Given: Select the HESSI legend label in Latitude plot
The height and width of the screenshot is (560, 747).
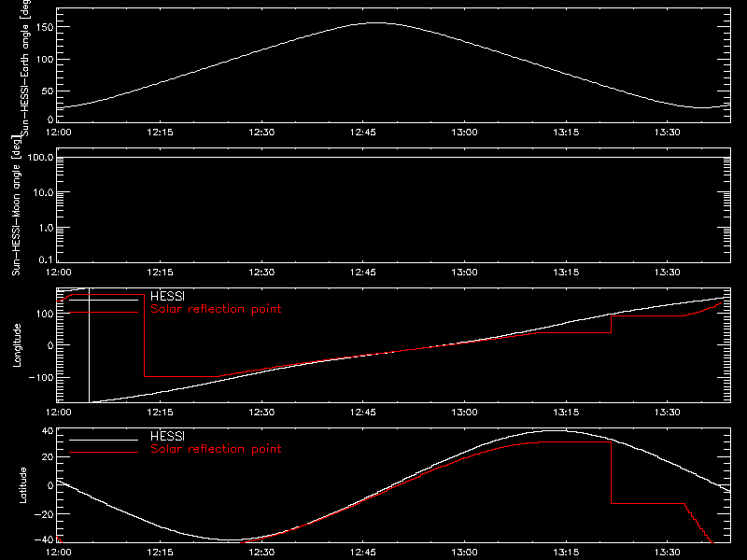Looking at the screenshot, I should tap(167, 436).
